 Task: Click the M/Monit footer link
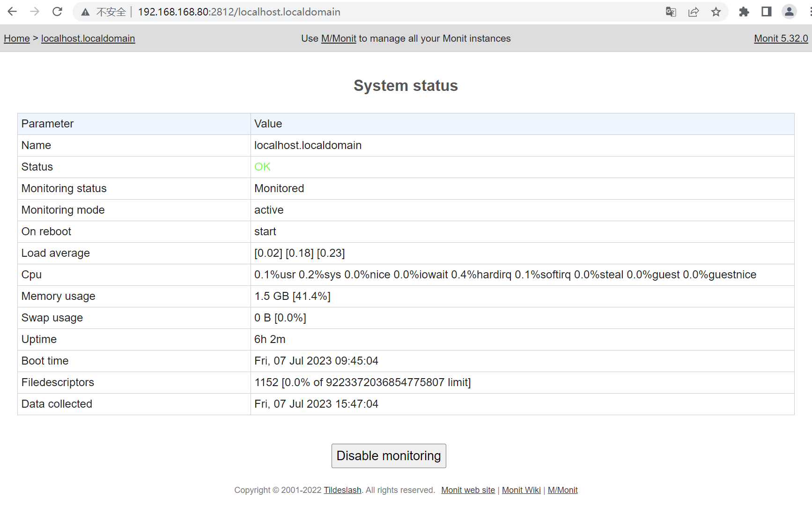pos(562,490)
